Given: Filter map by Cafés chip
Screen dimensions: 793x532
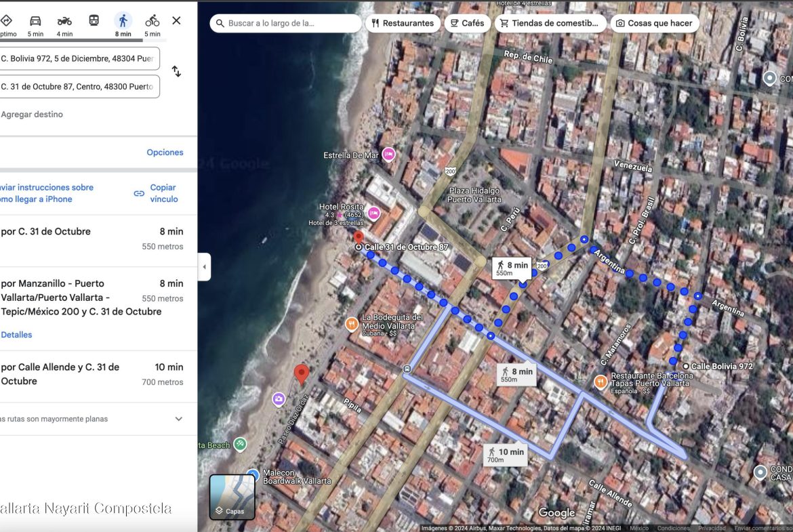Looking at the screenshot, I should pos(466,23).
